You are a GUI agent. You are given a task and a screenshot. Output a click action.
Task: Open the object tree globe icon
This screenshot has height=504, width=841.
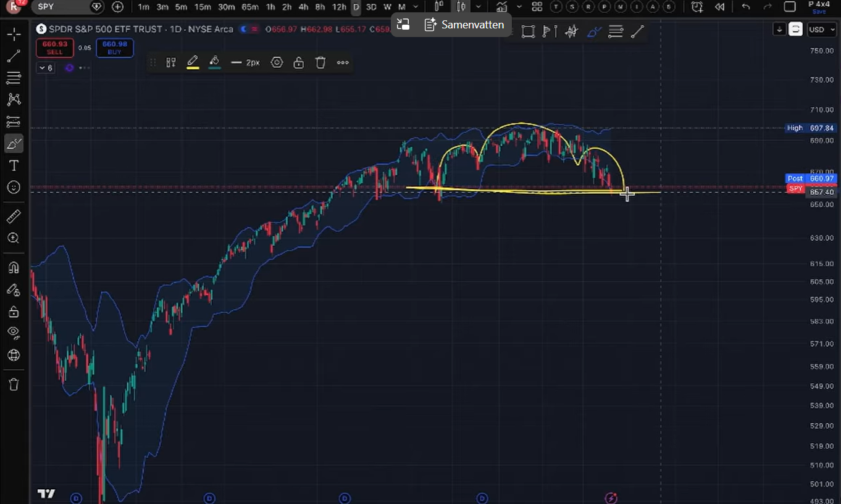coord(13,355)
